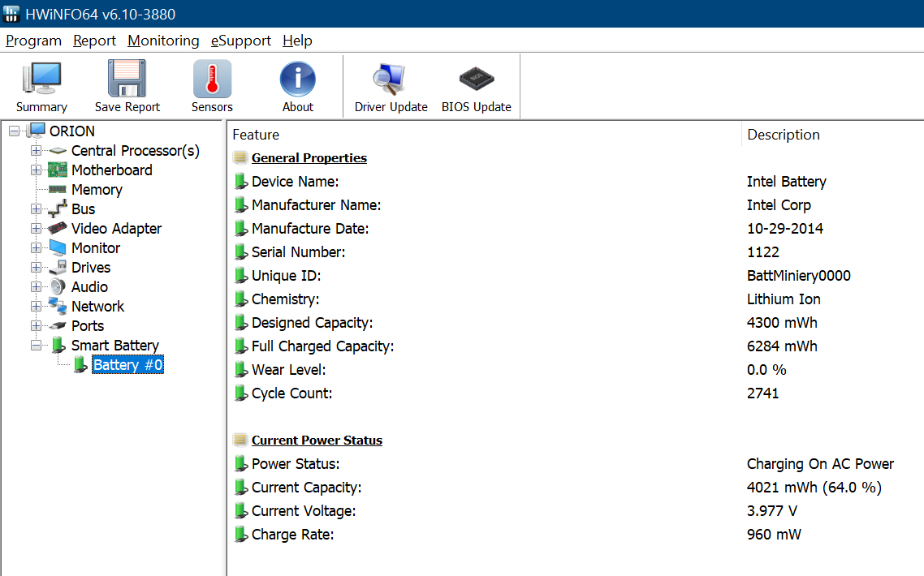The height and width of the screenshot is (576, 924).
Task: Click the BIOS Update chip icon
Action: [476, 79]
